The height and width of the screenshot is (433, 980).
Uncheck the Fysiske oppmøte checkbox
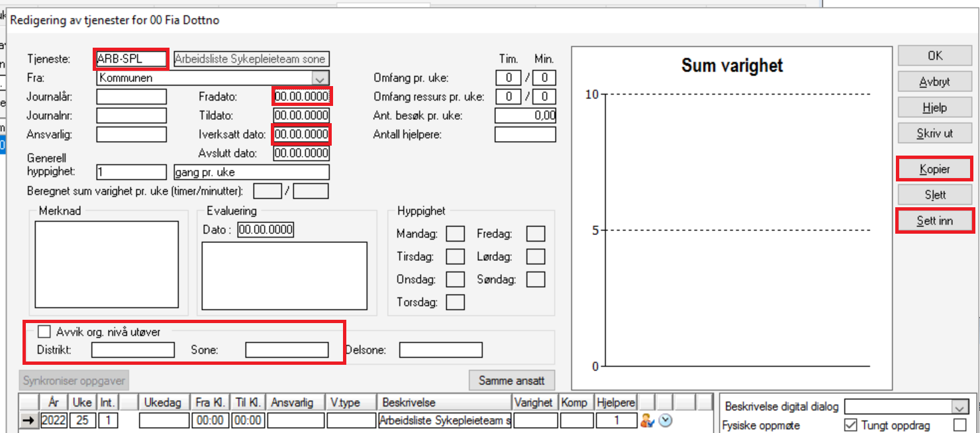pos(851,425)
